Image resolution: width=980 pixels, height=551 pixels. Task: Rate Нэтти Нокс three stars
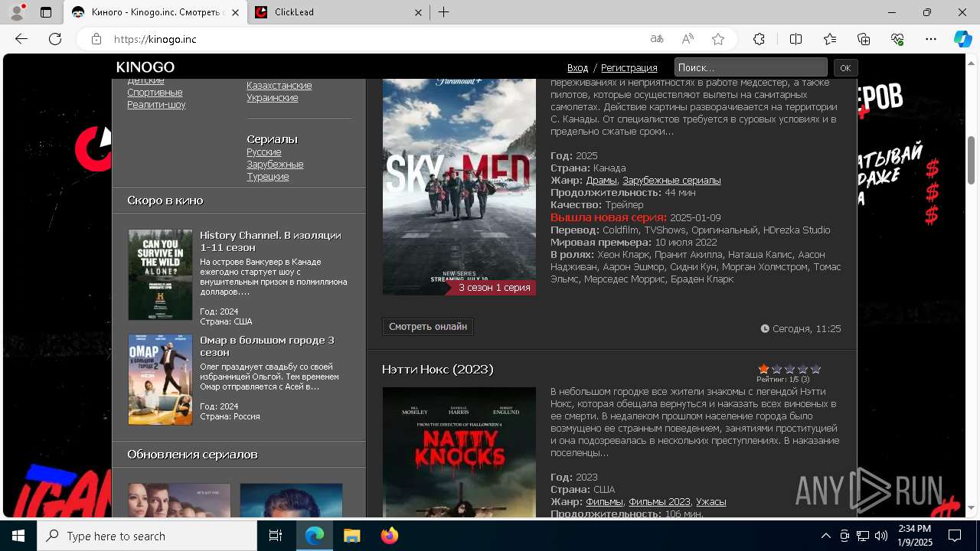click(790, 369)
